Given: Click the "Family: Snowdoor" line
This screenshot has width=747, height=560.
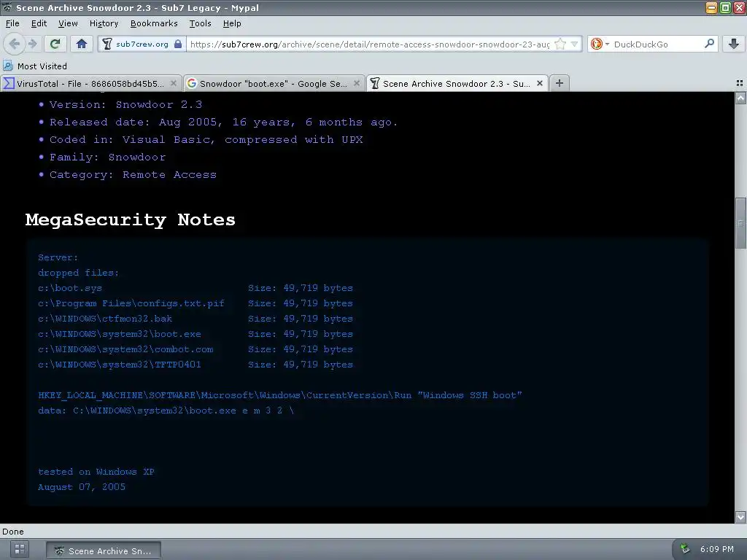Looking at the screenshot, I should [x=108, y=157].
